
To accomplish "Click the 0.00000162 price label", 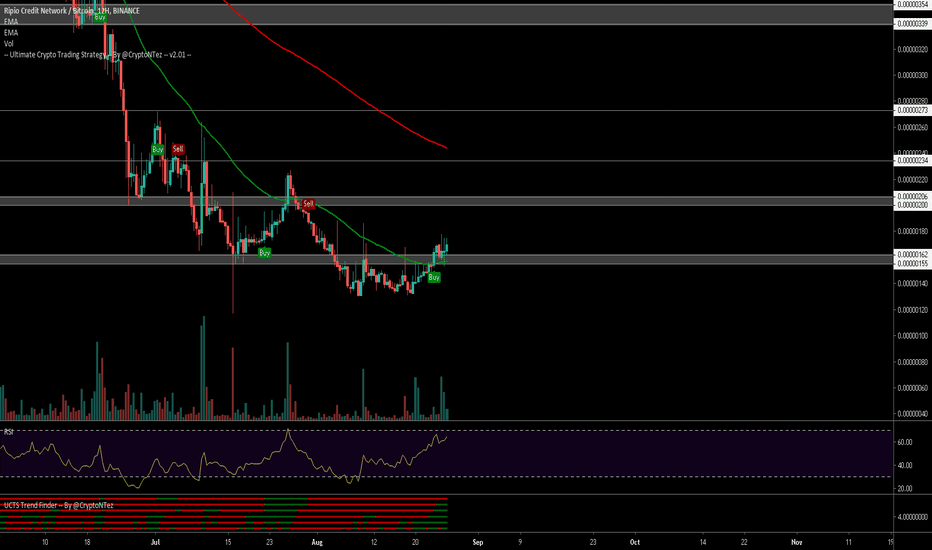I will (x=912, y=254).
